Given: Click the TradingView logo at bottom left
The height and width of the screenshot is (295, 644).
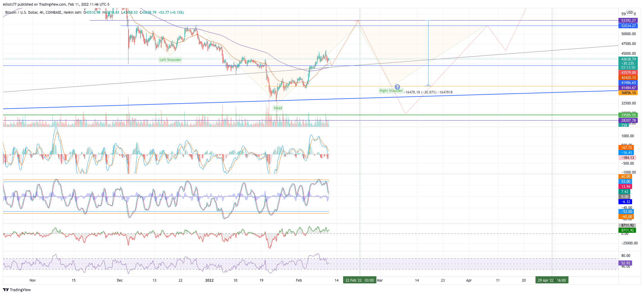Looking at the screenshot, I should click(x=17, y=290).
